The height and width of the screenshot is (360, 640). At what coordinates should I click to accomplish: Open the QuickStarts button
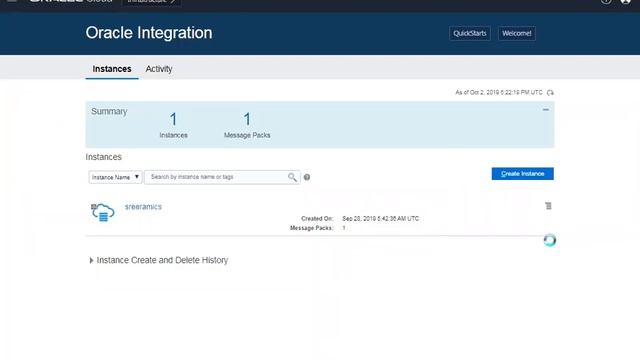[x=470, y=33]
